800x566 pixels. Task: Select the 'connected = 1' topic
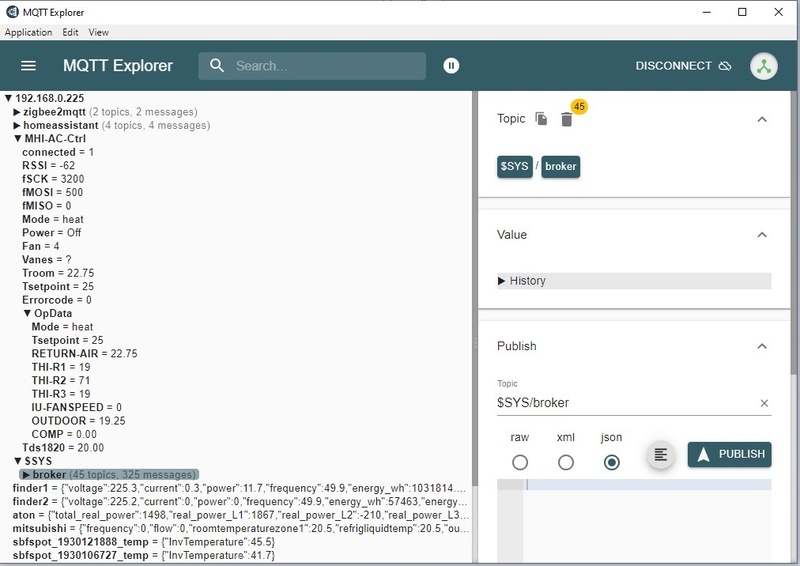point(58,152)
